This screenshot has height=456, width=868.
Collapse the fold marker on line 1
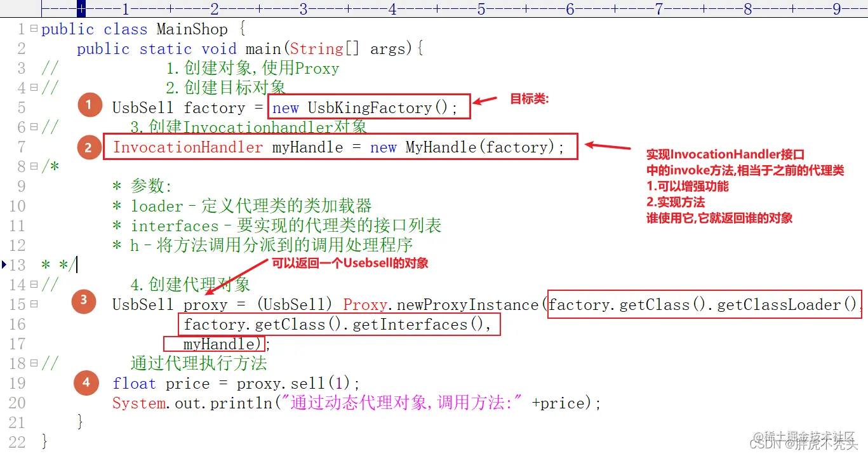tap(34, 29)
